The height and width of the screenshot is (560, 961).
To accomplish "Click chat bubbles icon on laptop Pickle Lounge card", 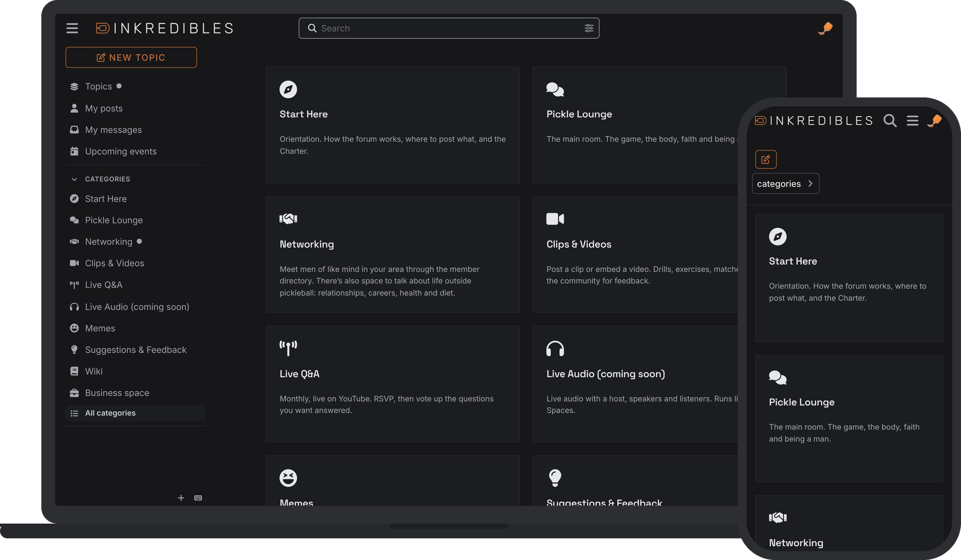I will (555, 90).
